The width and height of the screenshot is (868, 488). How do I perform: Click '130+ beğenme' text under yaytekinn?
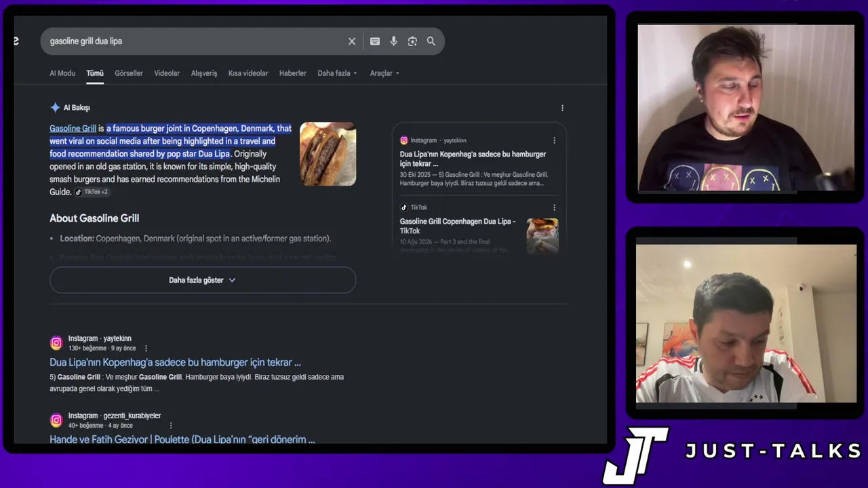(x=87, y=348)
